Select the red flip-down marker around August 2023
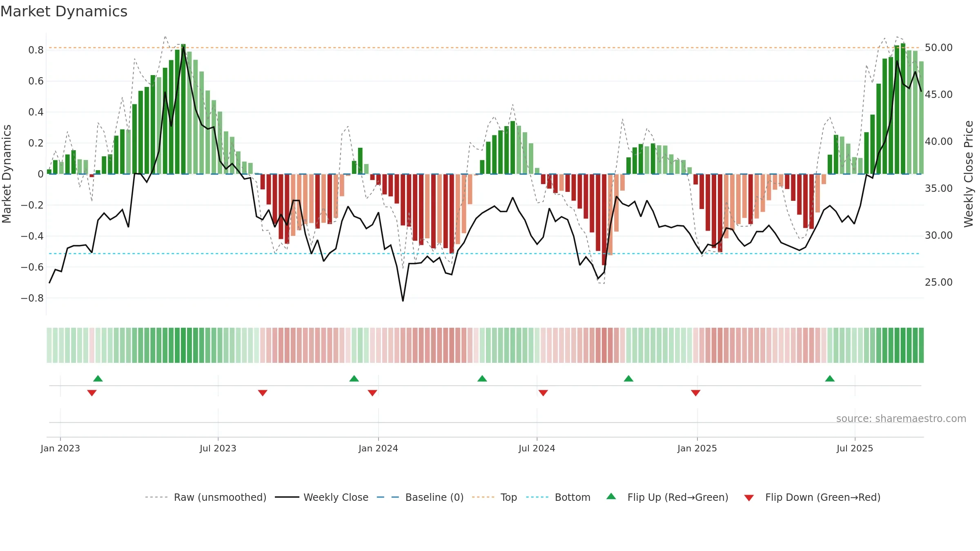The height and width of the screenshot is (551, 980). pyautogui.click(x=263, y=393)
